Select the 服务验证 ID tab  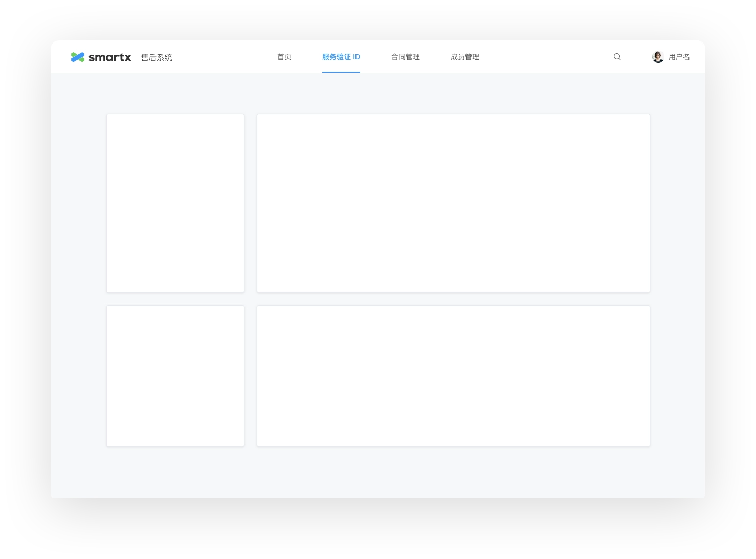[341, 57]
